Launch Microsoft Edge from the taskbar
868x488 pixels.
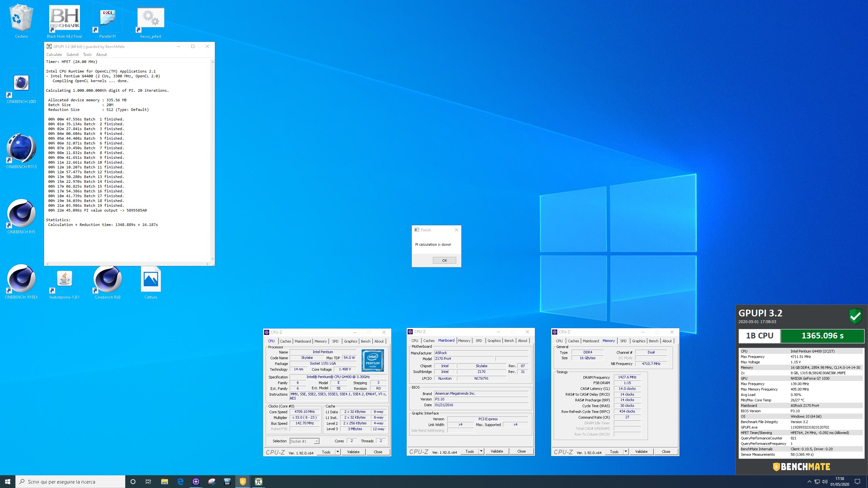click(x=180, y=482)
